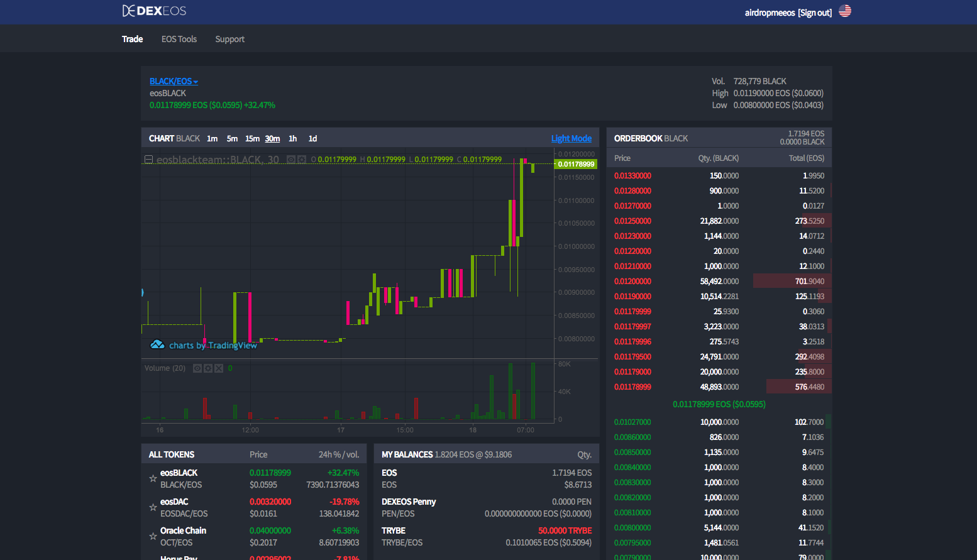This screenshot has height=560, width=977.
Task: Open the BLACK/EOS pair dropdown
Action: [174, 81]
